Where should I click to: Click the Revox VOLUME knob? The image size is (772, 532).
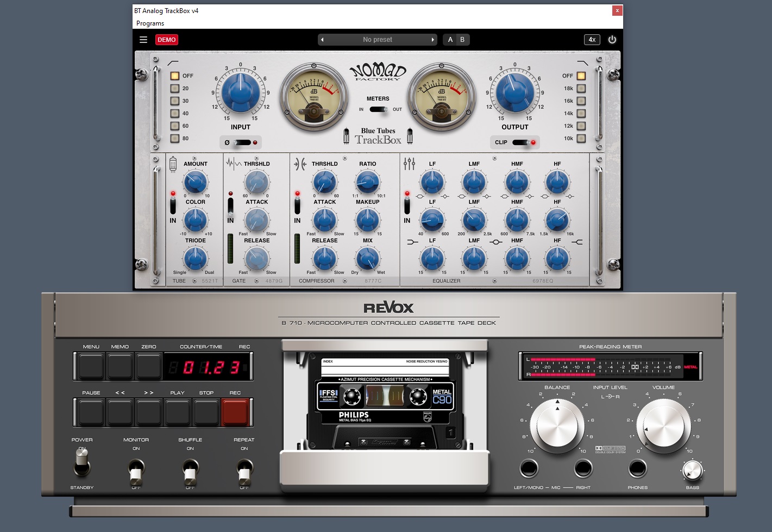click(664, 427)
